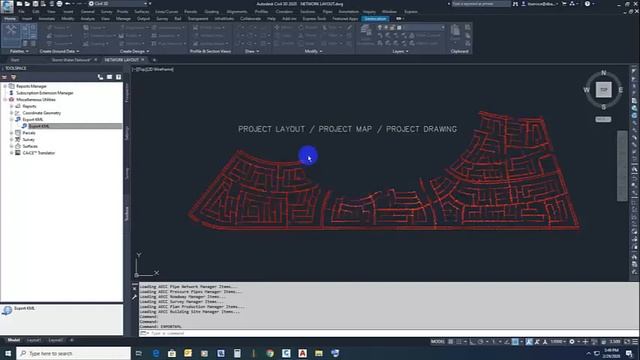Select the Annotate ribbon tab

click(47, 19)
